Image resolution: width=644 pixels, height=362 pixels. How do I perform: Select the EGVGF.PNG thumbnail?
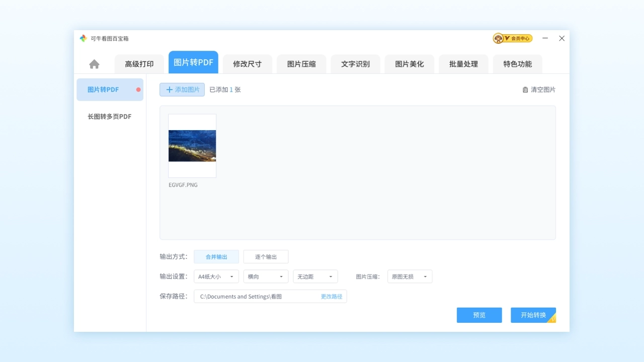[x=192, y=146]
